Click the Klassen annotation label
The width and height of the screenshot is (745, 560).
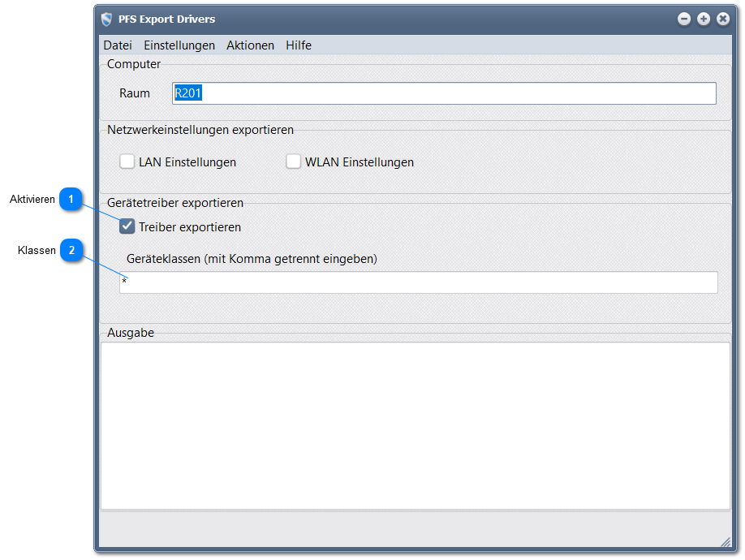37,251
